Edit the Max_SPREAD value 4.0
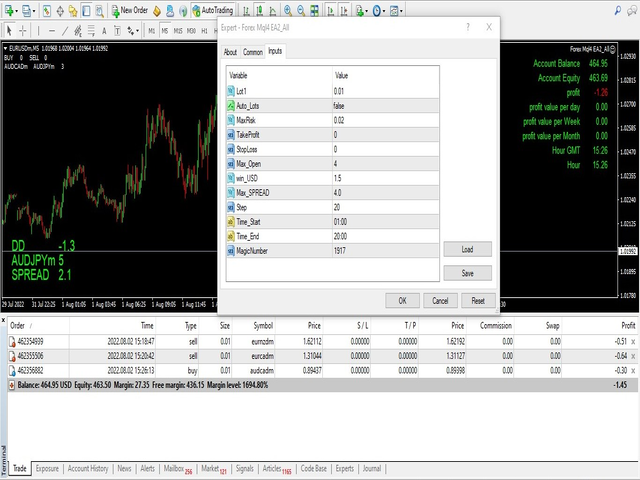The width and height of the screenshot is (640, 480). click(x=386, y=193)
